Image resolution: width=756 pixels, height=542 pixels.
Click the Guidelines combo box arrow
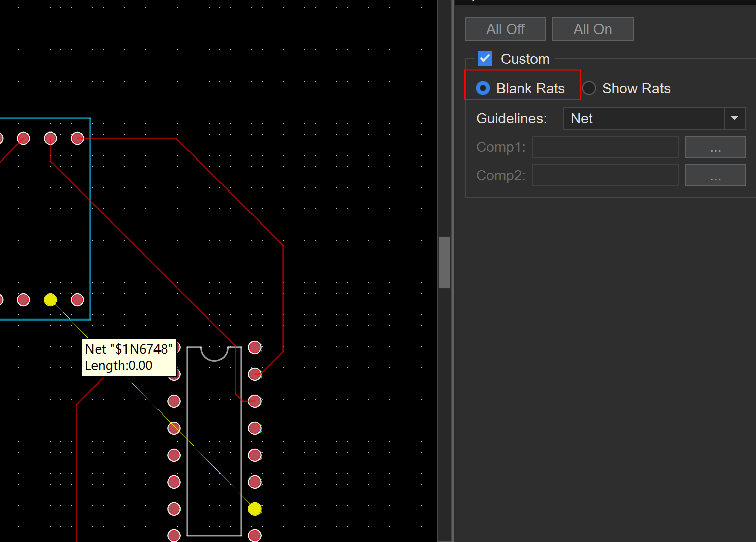(x=735, y=118)
